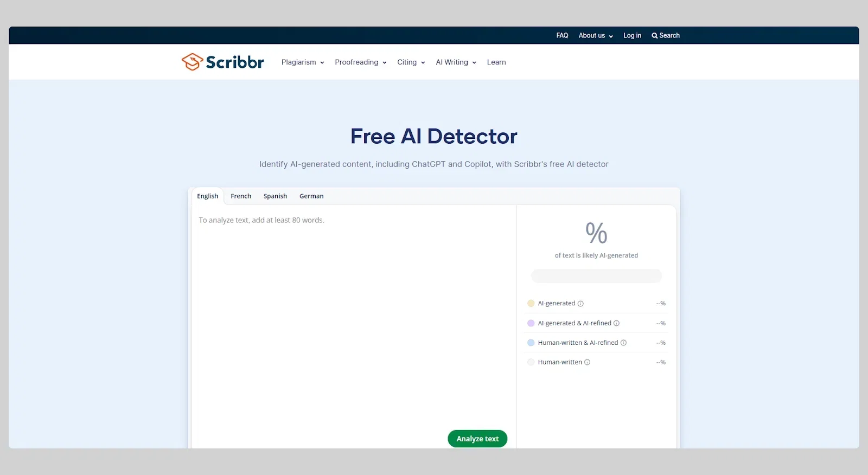Image resolution: width=868 pixels, height=475 pixels.
Task: Click the Scribbr graduation cap logo
Action: pyautogui.click(x=192, y=62)
